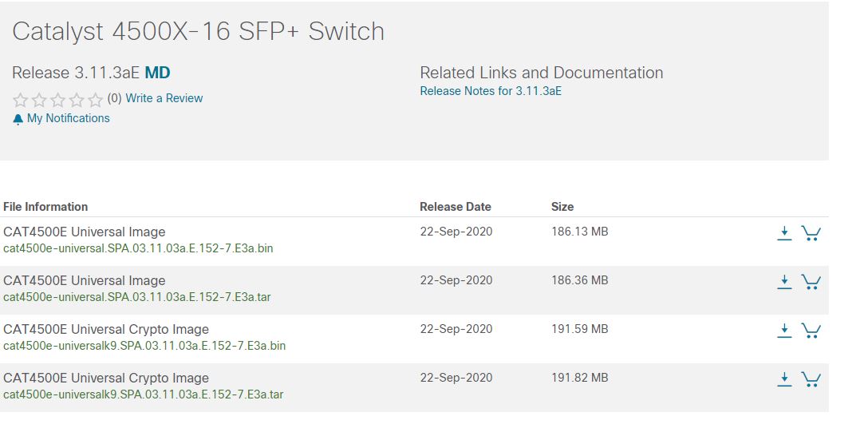Open the Write a Review link
Image resolution: width=868 pixels, height=436 pixels.
tap(164, 98)
